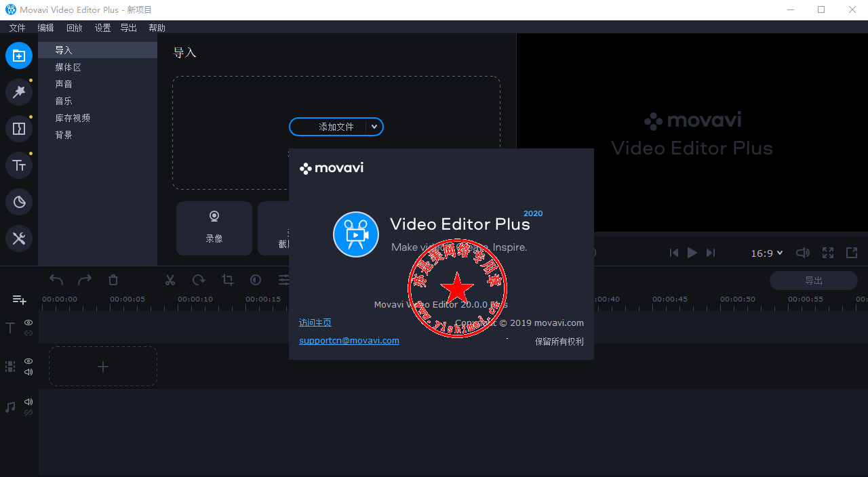Click timeline ruler at 00:00:45

[x=670, y=299]
